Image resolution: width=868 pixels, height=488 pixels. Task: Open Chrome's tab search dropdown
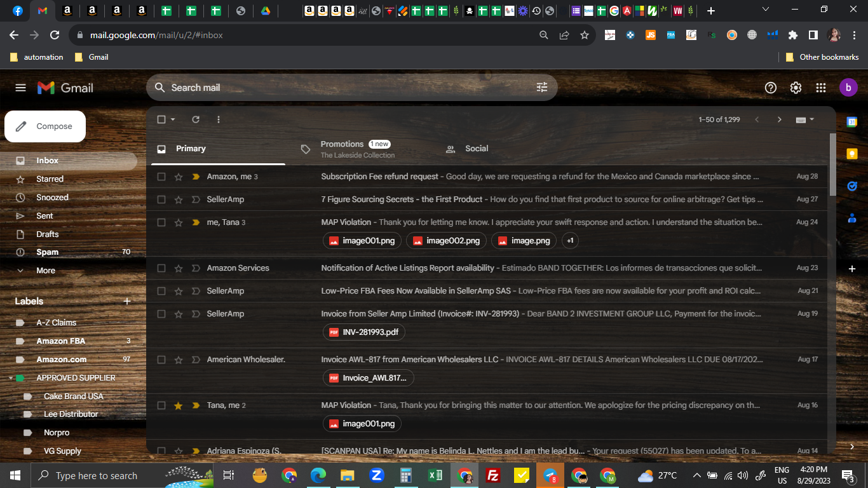click(765, 10)
